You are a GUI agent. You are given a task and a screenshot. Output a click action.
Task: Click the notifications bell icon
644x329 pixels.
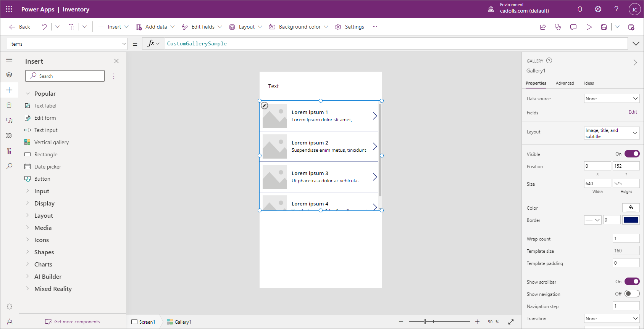(580, 9)
